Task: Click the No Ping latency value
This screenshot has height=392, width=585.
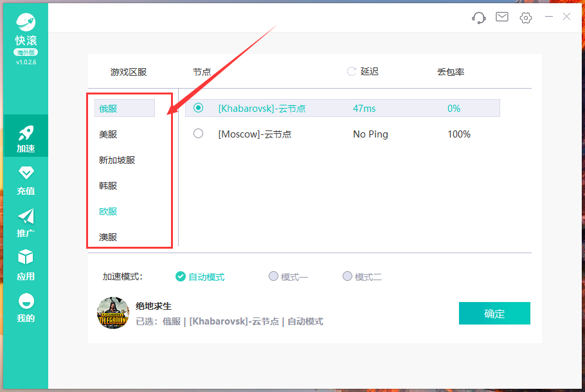Action: click(x=370, y=134)
